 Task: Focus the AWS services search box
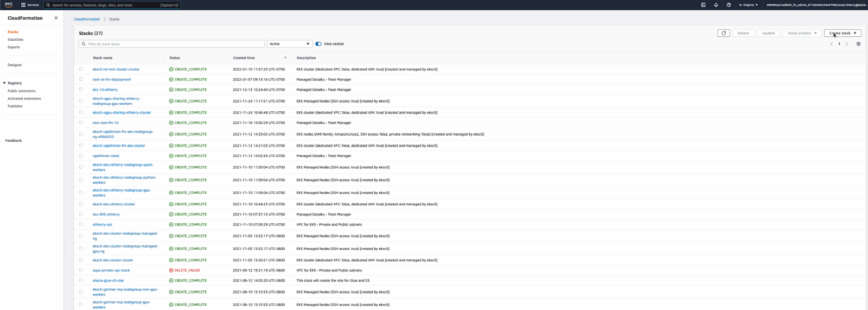point(112,5)
